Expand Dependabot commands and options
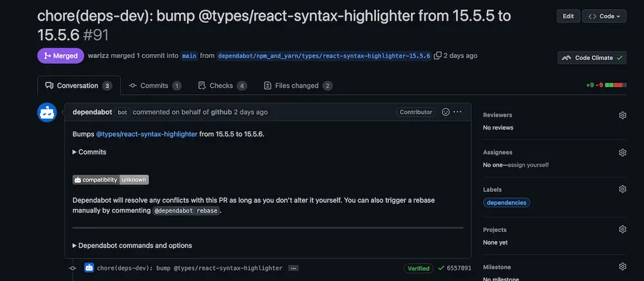 coord(132,246)
